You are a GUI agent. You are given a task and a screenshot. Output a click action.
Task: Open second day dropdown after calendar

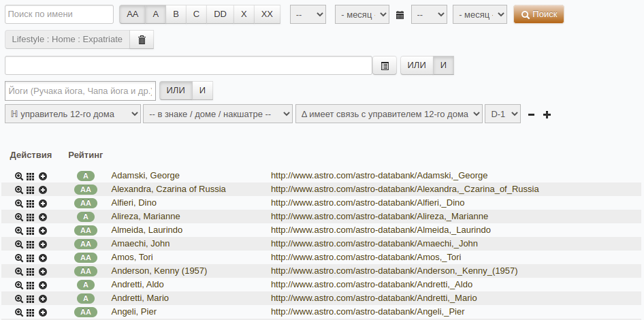pos(429,14)
